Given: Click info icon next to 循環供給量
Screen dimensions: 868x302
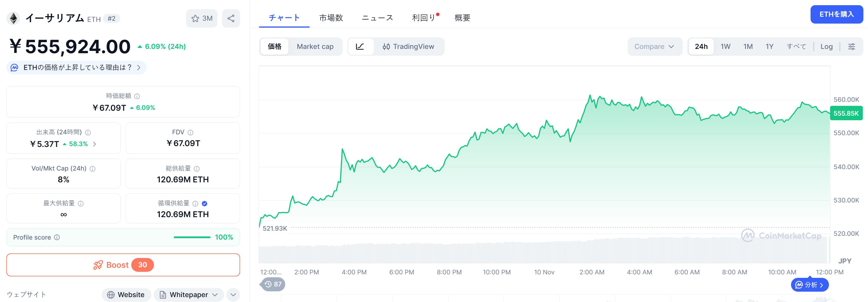Looking at the screenshot, I should click(195, 203).
